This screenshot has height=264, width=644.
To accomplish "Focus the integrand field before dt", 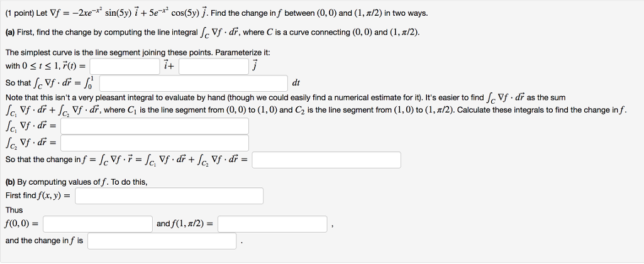I will (x=193, y=83).
